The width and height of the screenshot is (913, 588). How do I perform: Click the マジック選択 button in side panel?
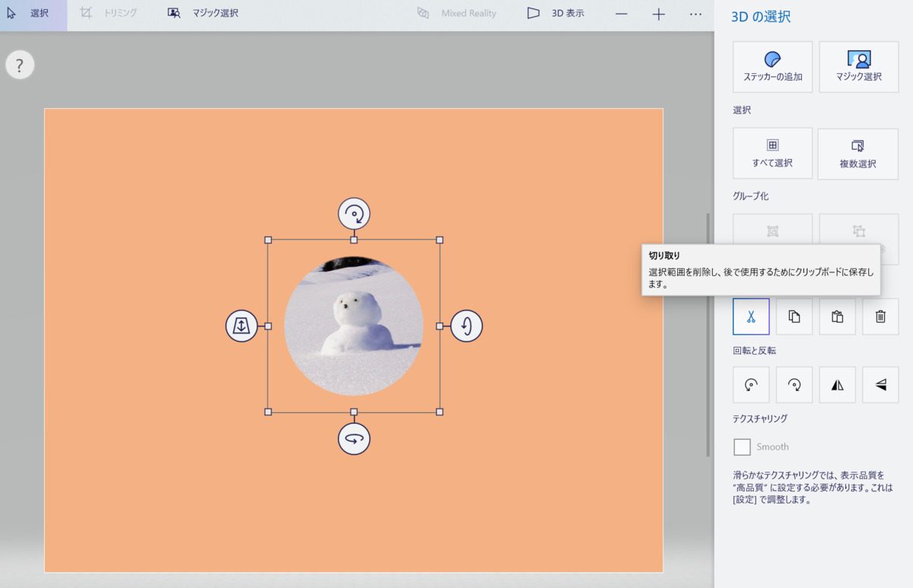click(859, 67)
